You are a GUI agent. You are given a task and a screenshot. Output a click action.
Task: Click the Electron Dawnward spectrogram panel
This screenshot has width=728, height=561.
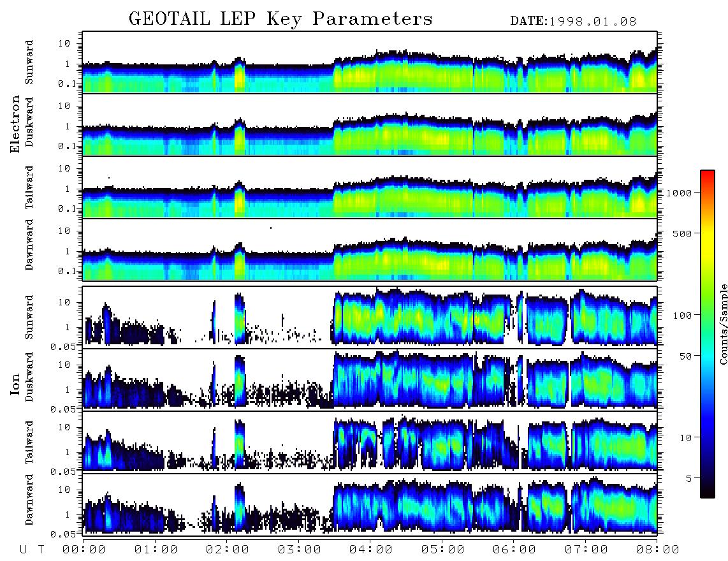pyautogui.click(x=370, y=249)
